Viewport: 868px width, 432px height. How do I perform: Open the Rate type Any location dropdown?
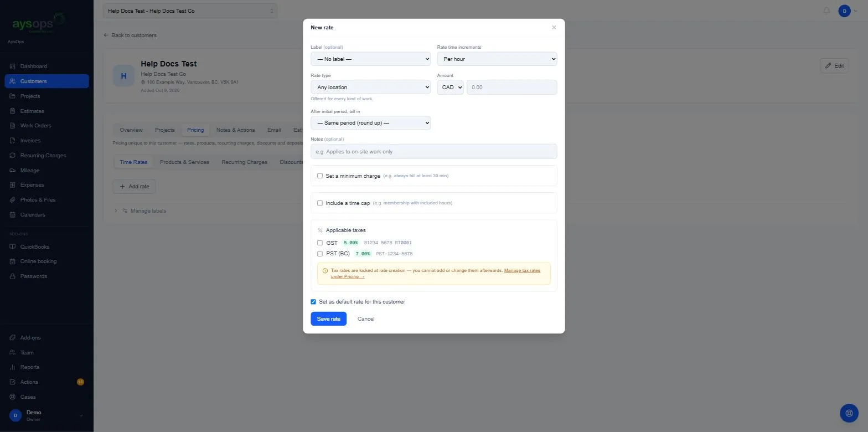tap(370, 88)
